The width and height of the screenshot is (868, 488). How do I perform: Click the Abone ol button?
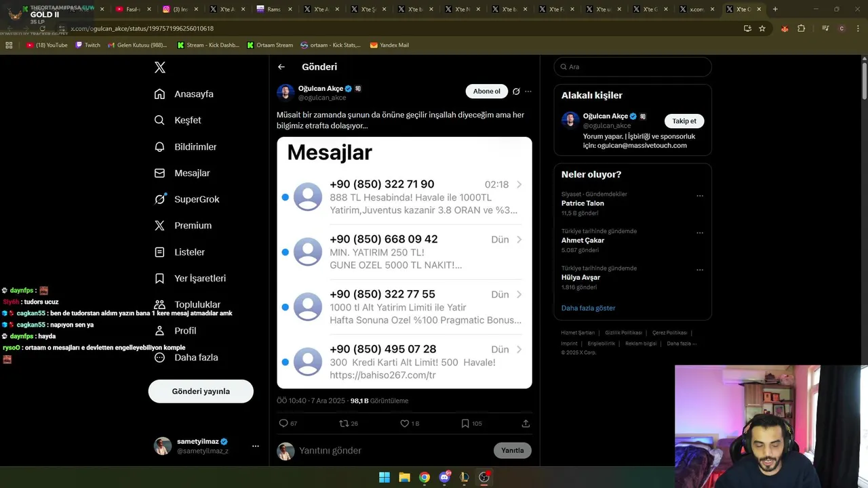(487, 91)
